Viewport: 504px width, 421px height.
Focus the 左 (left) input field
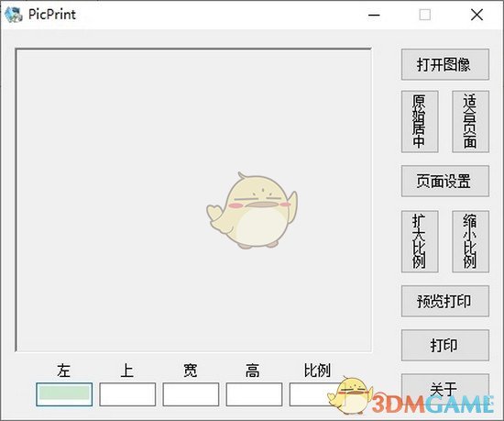[64, 394]
